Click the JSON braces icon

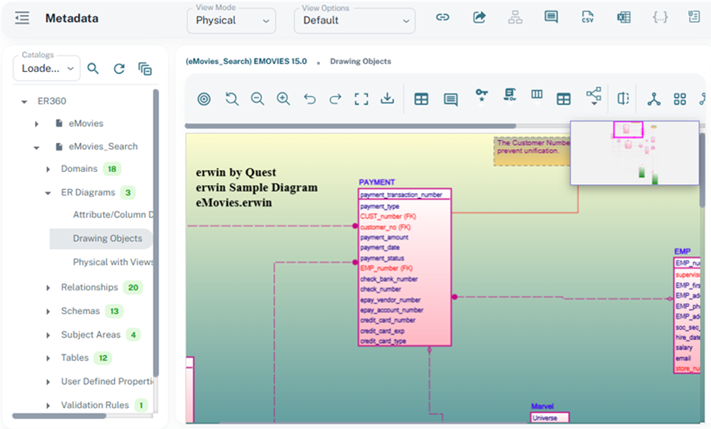[660, 17]
